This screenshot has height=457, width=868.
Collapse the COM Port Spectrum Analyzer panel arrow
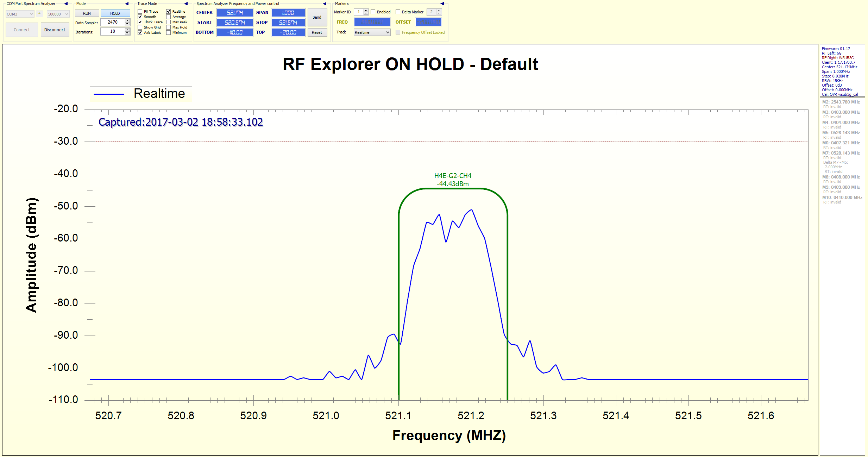coord(66,4)
